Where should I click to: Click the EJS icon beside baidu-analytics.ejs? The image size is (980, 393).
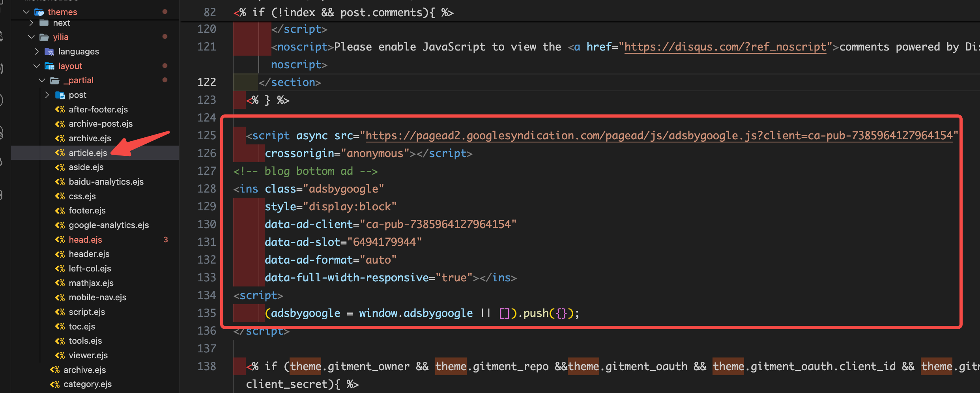pos(60,182)
